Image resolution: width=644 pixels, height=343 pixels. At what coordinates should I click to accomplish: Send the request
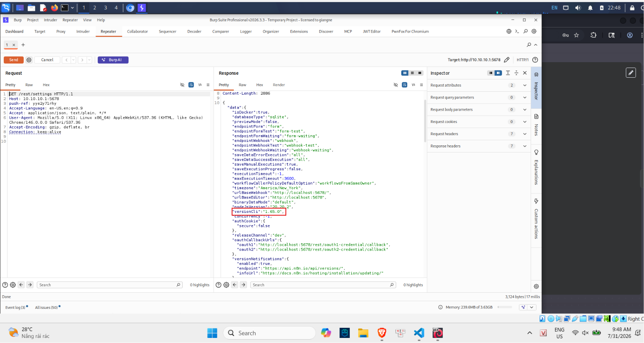click(14, 60)
